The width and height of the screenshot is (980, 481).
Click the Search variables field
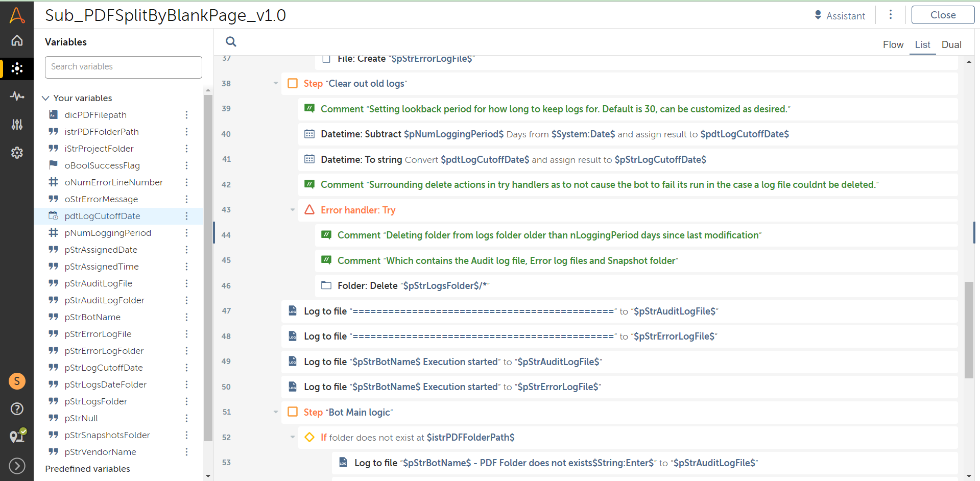point(123,67)
